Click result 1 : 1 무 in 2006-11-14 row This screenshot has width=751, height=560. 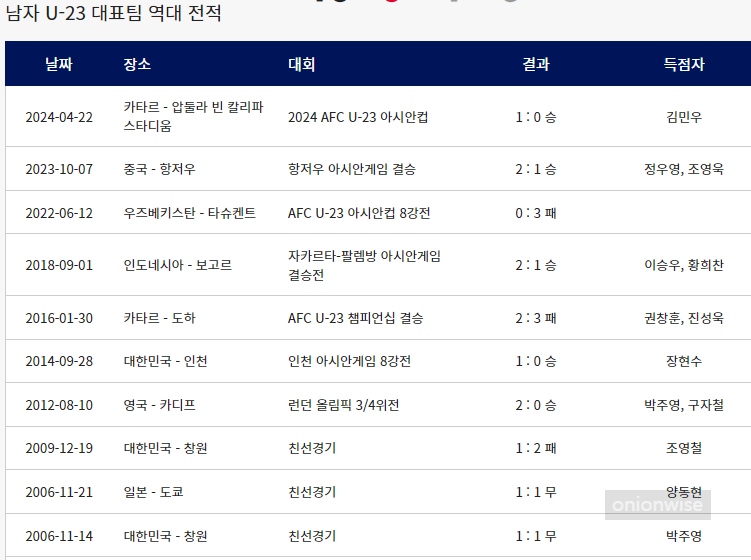pyautogui.click(x=535, y=536)
